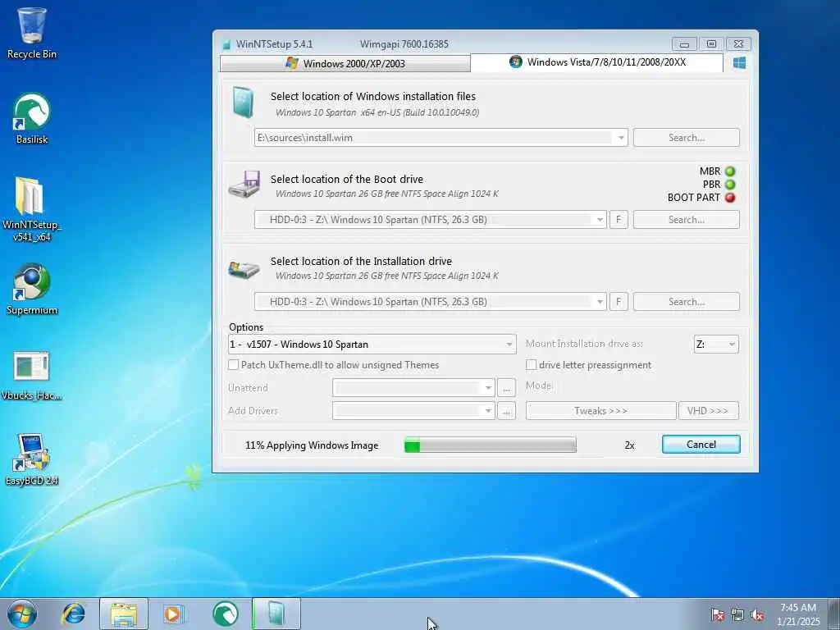The image size is (840, 630).
Task: Open the Recycle Bin desktop icon
Action: [x=32, y=32]
